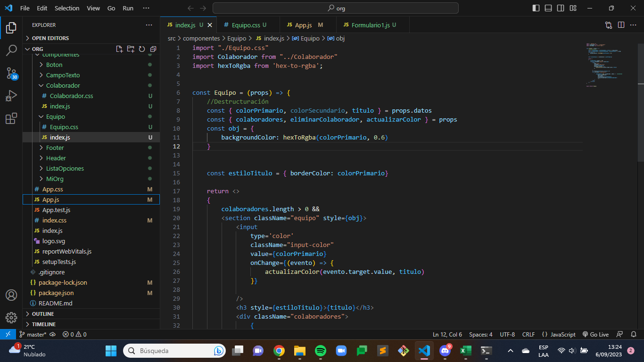
Task: Change end of line sequence CRLF
Action: [528, 334]
